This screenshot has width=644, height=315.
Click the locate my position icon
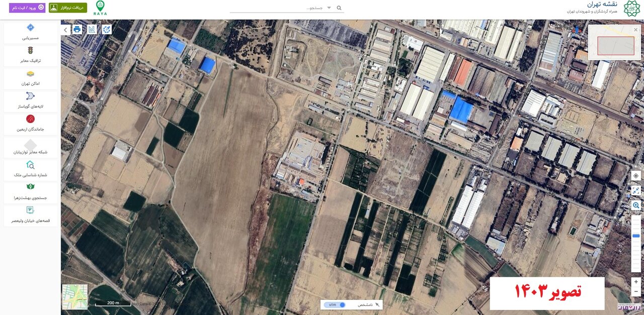(636, 176)
